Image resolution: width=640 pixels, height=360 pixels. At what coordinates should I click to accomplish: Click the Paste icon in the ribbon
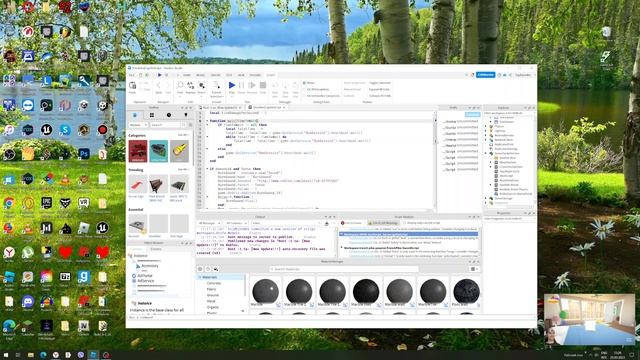[x=133, y=86]
